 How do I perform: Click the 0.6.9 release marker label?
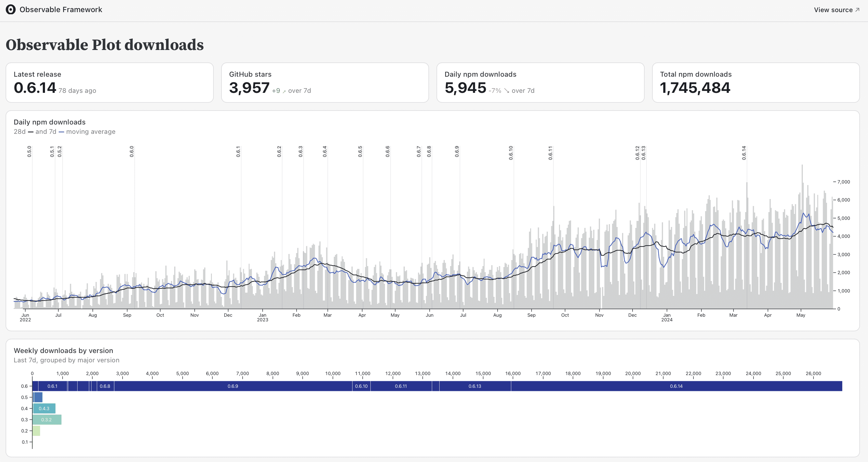[x=457, y=152]
